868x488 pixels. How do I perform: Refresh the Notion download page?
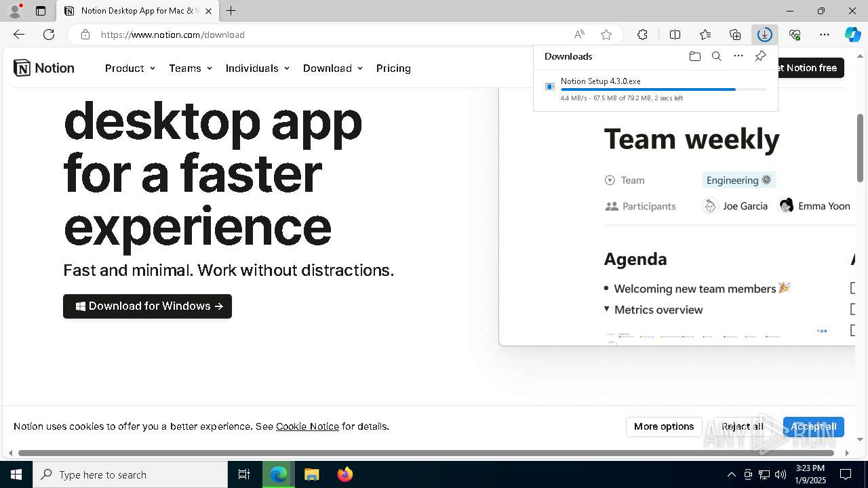click(x=49, y=35)
